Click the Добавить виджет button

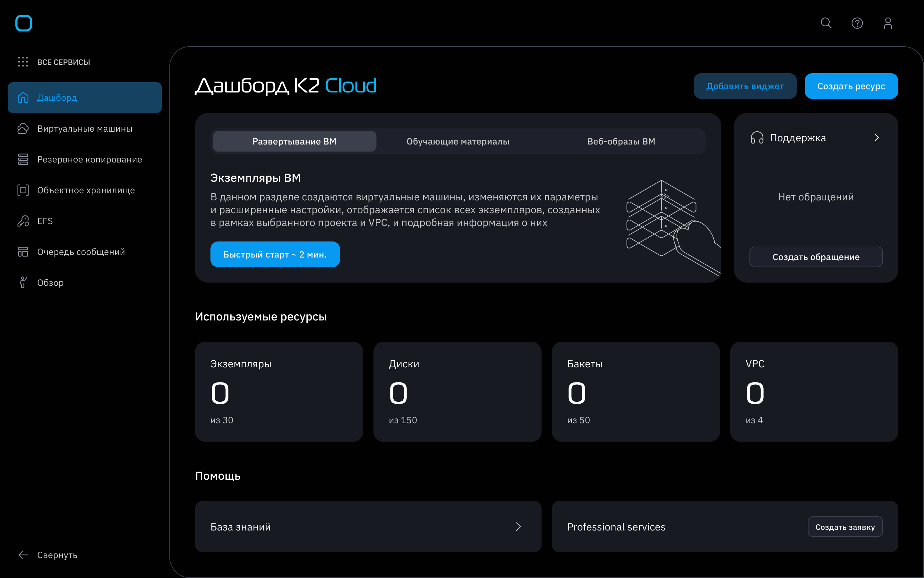pyautogui.click(x=745, y=86)
